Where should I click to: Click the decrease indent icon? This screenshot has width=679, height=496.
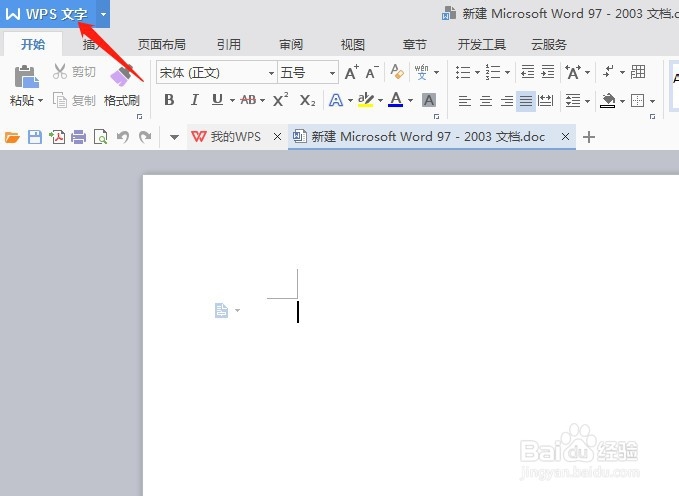click(x=527, y=72)
